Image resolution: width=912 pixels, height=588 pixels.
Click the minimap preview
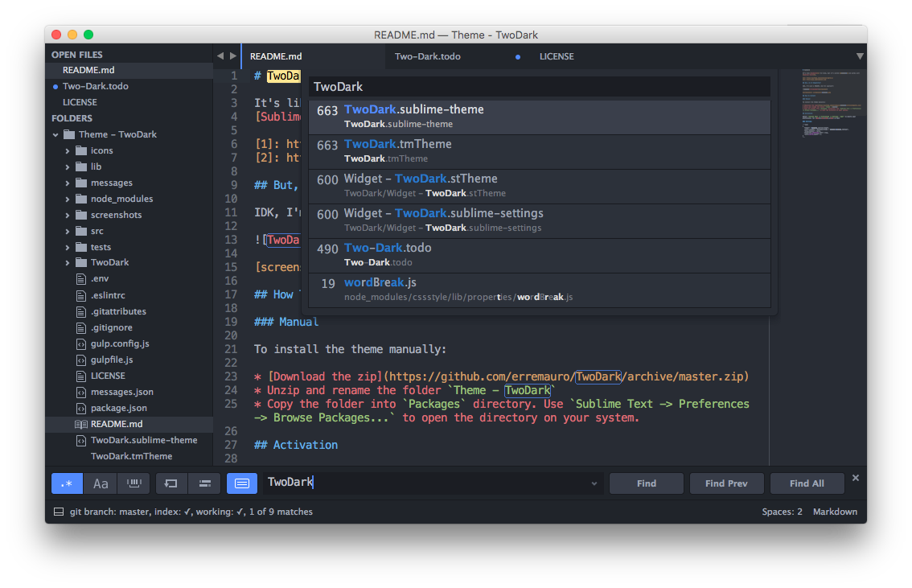coord(832,102)
